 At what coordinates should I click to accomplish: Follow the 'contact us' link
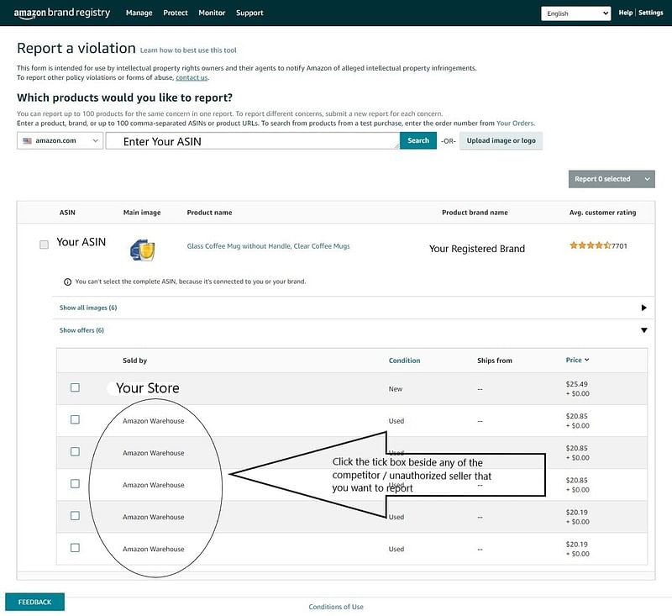192,77
